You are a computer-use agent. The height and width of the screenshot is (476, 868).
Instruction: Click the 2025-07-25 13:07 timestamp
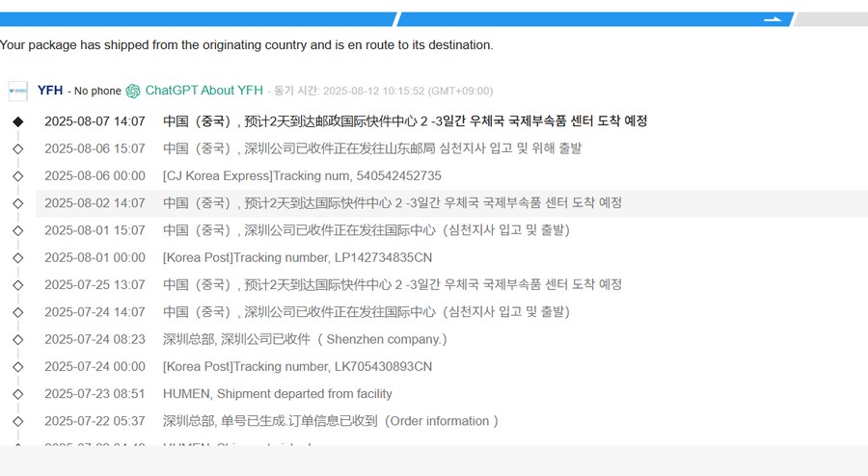pos(95,284)
